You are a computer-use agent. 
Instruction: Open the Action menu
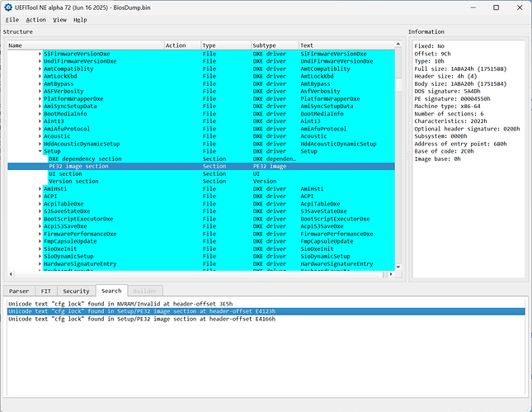(x=36, y=20)
